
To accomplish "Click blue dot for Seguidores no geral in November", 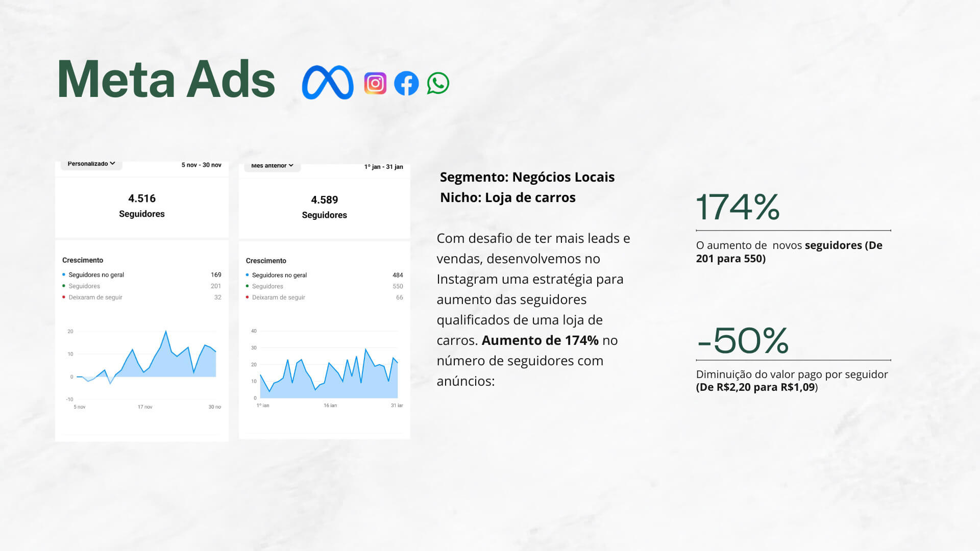I will point(64,274).
